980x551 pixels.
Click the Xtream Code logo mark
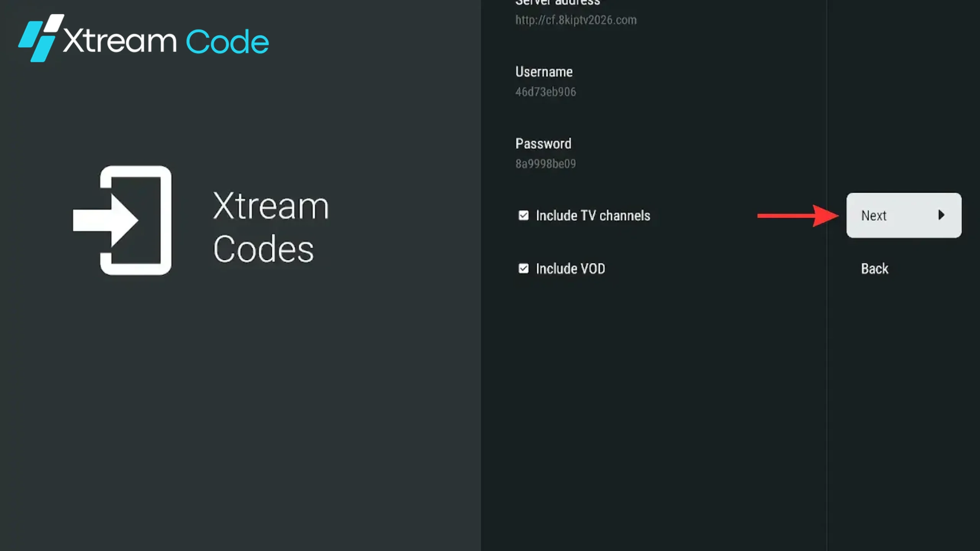[x=41, y=38]
